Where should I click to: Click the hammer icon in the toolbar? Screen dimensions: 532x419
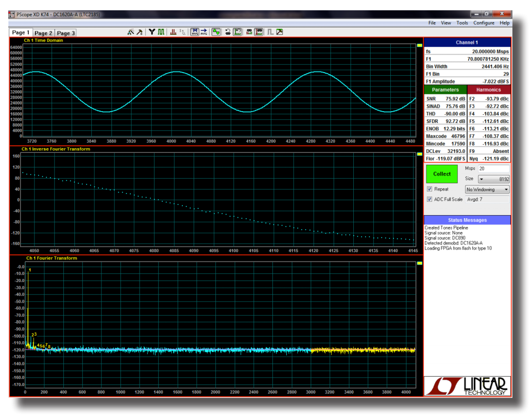tap(140, 32)
